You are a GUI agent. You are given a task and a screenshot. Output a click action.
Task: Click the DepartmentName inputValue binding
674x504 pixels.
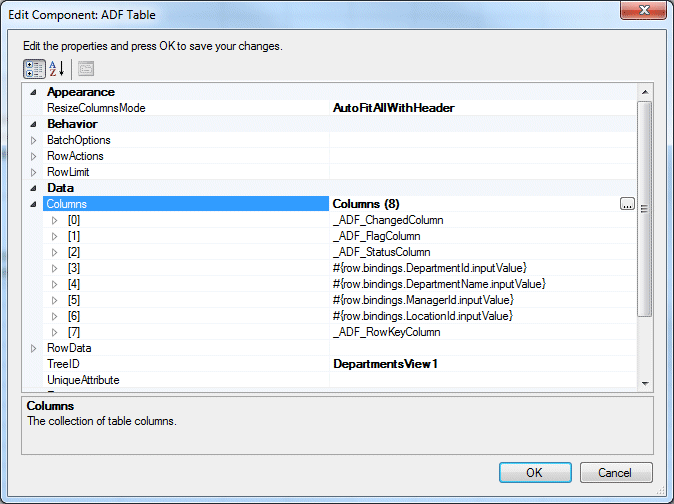click(439, 284)
